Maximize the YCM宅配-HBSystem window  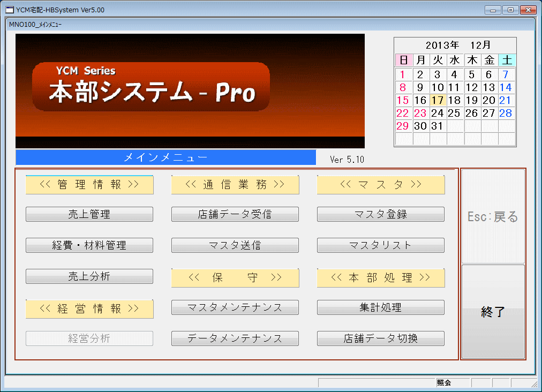(x=510, y=10)
